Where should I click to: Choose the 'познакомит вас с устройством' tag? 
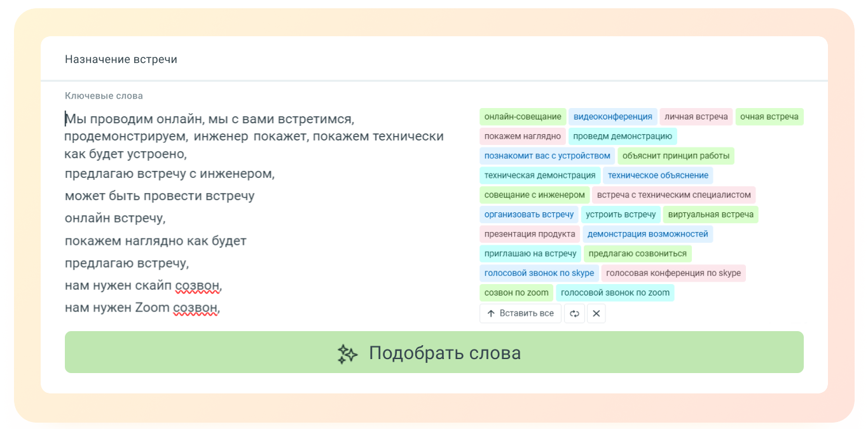[x=548, y=156]
